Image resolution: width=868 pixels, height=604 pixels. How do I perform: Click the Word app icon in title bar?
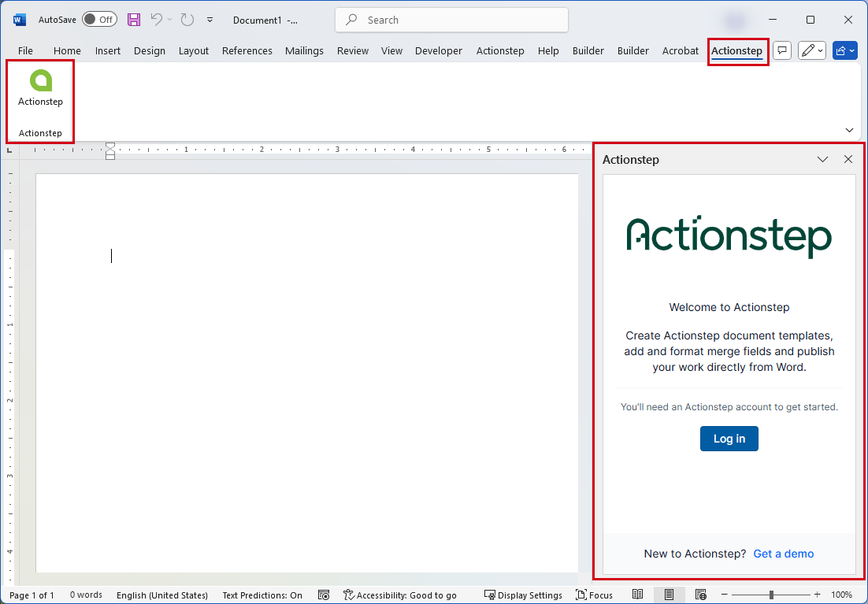pyautogui.click(x=20, y=20)
